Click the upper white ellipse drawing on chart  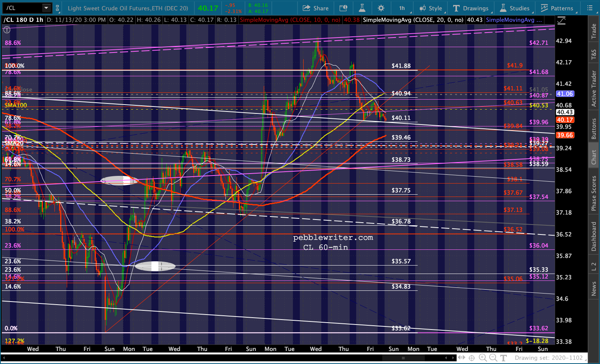tap(119, 180)
